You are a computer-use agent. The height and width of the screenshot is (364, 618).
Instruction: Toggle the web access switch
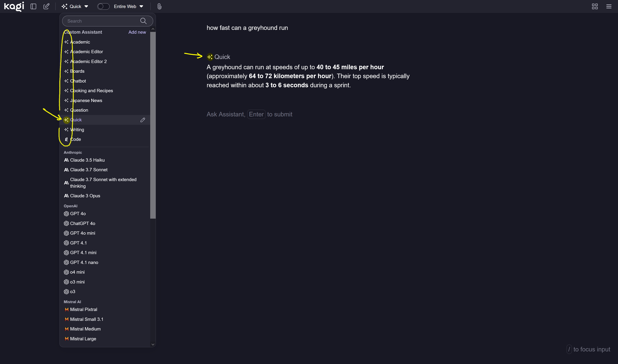coord(103,6)
